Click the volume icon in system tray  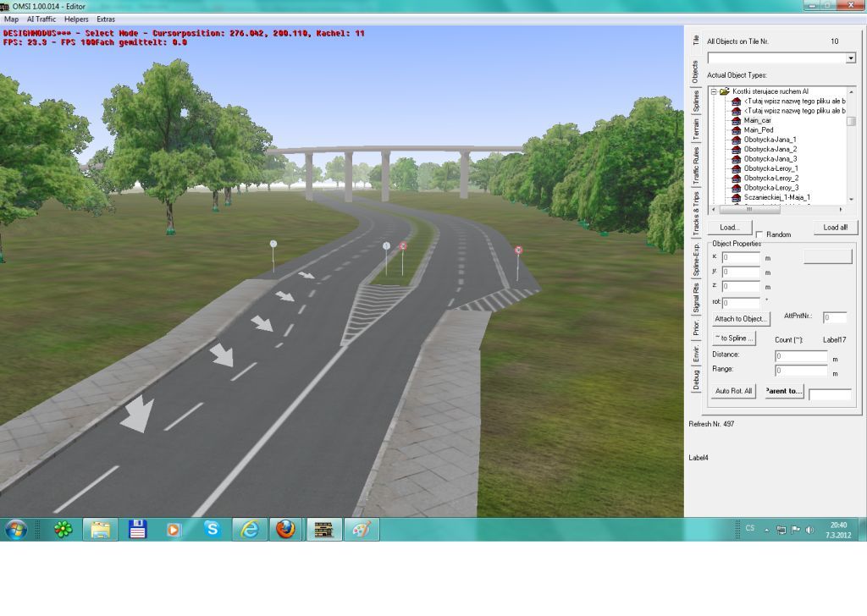tap(809, 530)
